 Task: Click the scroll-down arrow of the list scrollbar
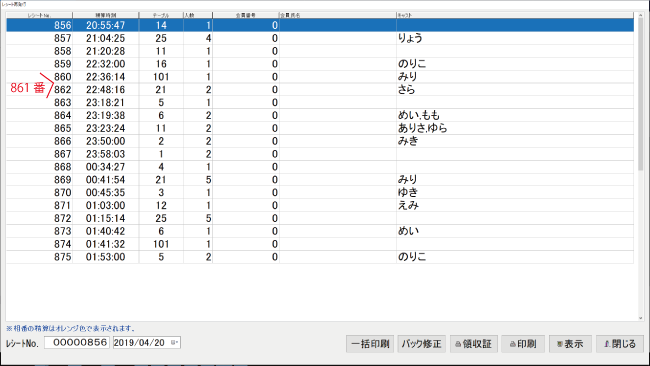click(x=640, y=318)
